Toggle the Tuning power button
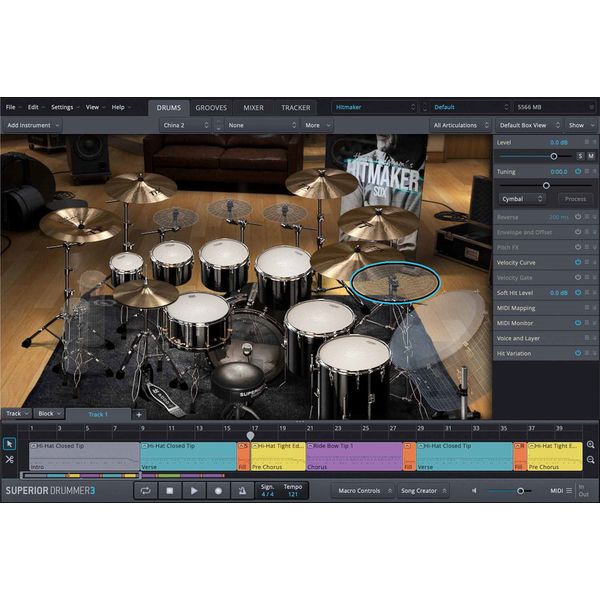Image resolution: width=600 pixels, height=600 pixels. (578, 171)
